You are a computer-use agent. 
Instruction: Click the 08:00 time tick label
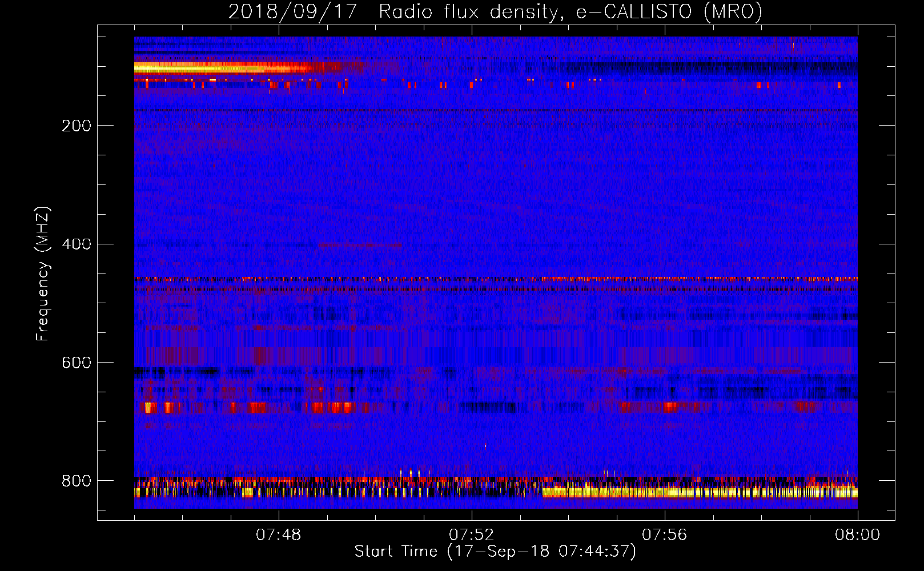coord(857,535)
